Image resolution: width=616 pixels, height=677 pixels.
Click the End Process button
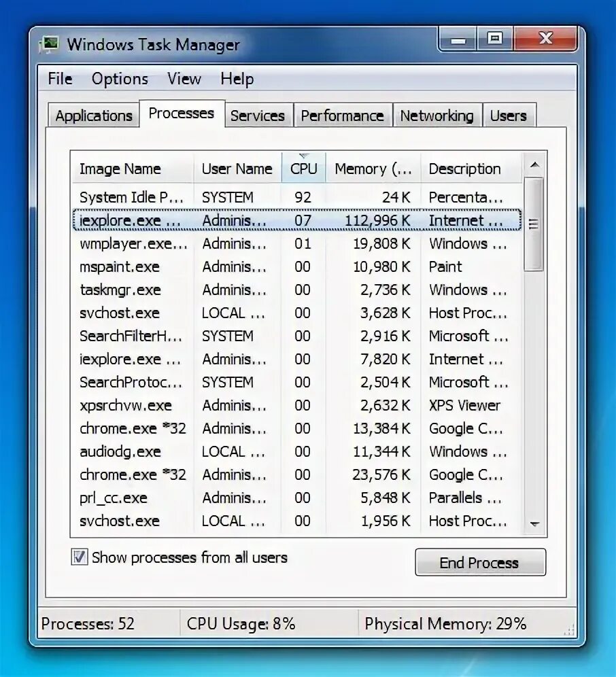click(481, 562)
